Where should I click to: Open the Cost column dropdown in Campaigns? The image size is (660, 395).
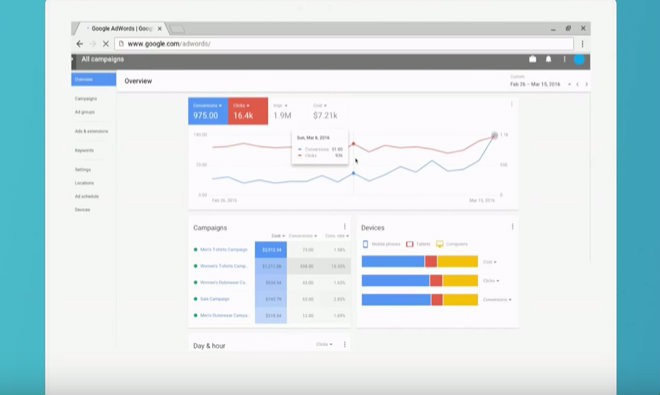278,236
